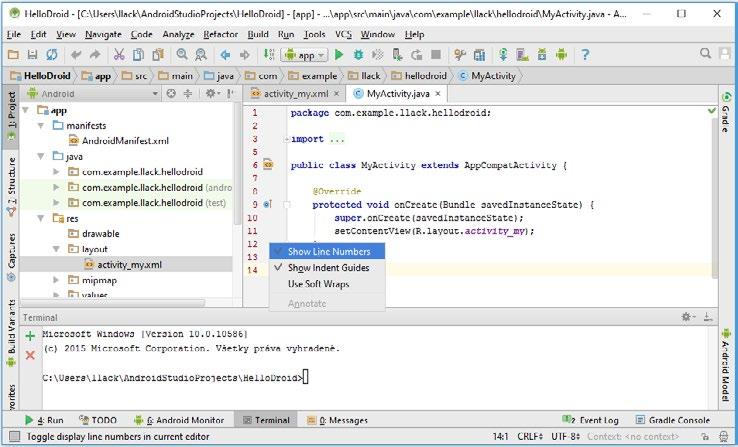
Task: Click the Copy icon in the toolbar
Action: tap(138, 55)
